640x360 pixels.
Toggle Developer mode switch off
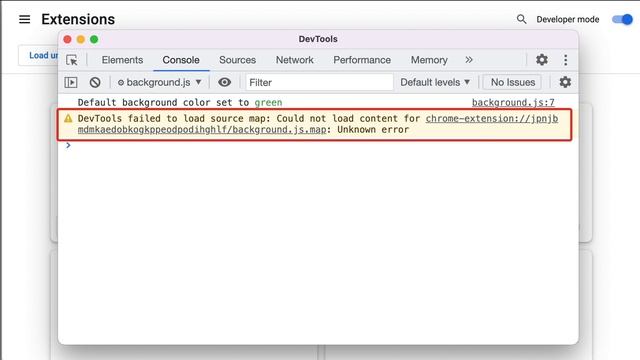click(622, 19)
